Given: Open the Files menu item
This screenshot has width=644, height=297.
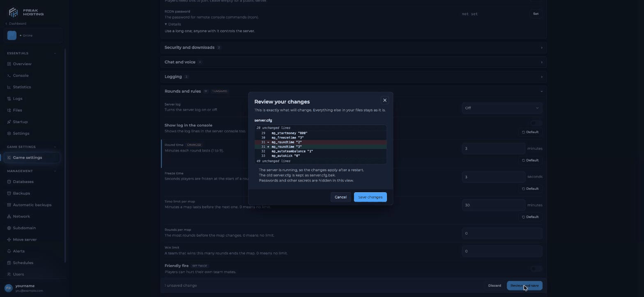Looking at the screenshot, I should coord(32,110).
